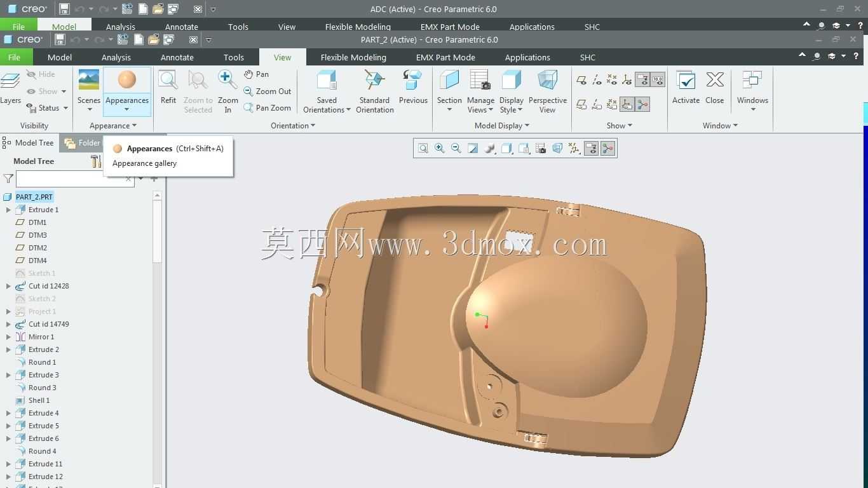Viewport: 868px width, 488px height.
Task: Open the Status dropdown
Action: click(48, 108)
